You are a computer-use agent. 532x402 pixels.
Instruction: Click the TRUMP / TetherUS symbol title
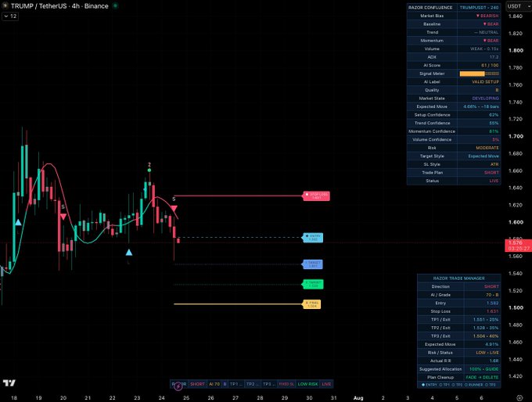tap(59, 5)
